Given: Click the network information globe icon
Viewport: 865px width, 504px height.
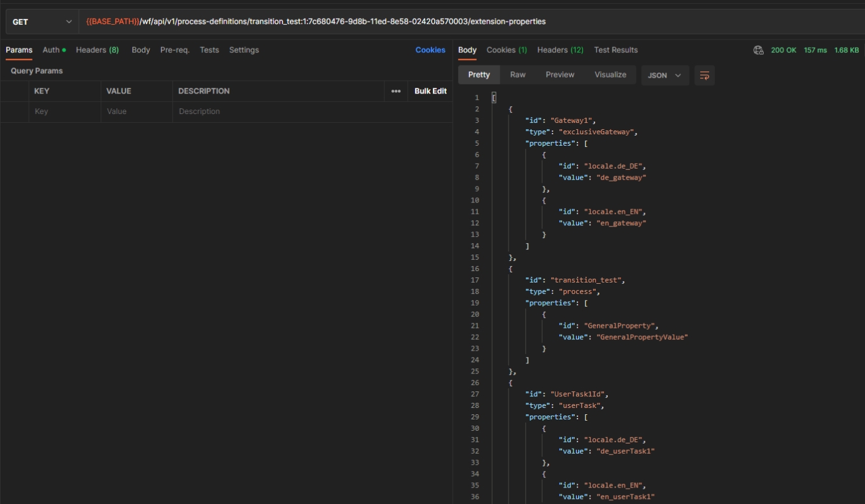Looking at the screenshot, I should (758, 50).
